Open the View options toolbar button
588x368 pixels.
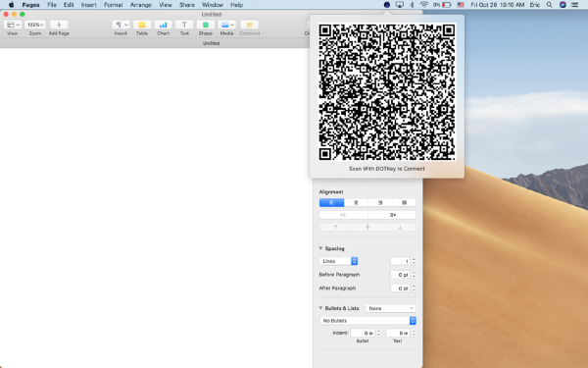(13, 25)
